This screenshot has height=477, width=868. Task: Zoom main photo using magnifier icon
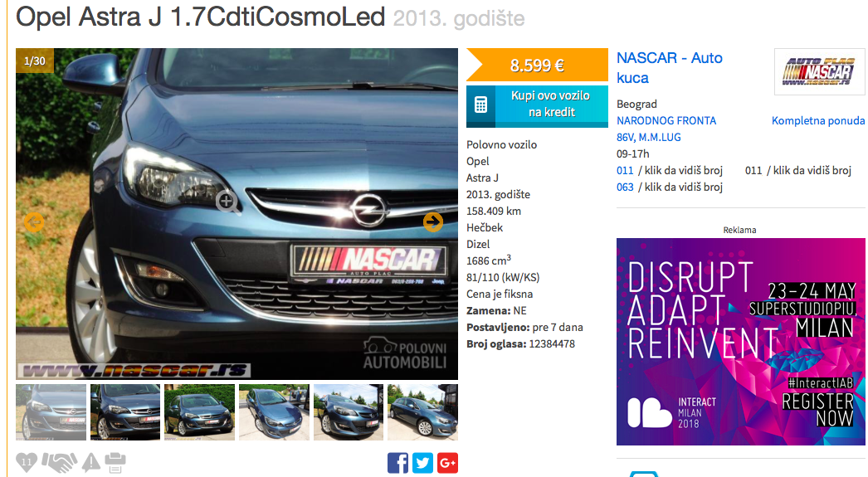pyautogui.click(x=227, y=201)
